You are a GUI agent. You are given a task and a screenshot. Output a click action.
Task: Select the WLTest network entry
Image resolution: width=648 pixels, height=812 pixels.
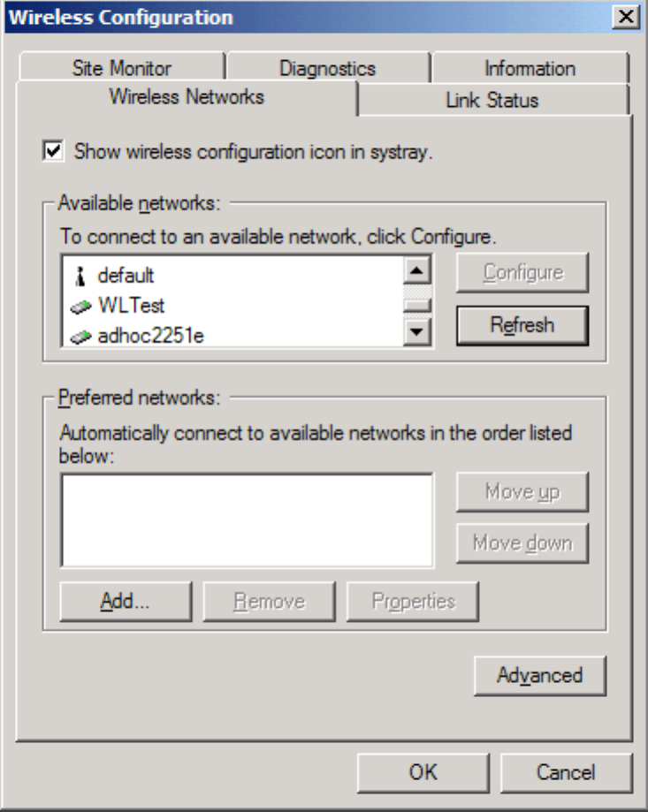click(x=131, y=306)
